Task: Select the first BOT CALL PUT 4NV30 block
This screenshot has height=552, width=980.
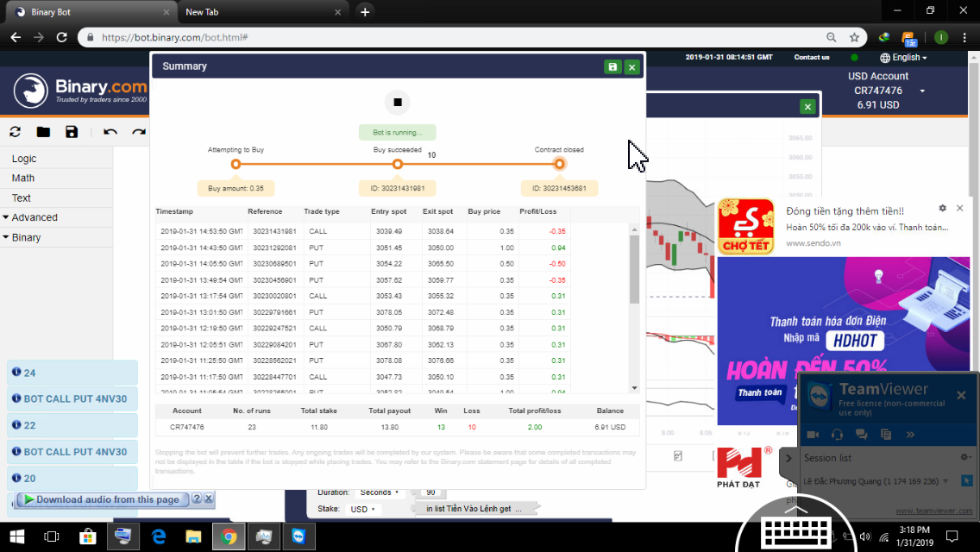Action: tap(72, 398)
